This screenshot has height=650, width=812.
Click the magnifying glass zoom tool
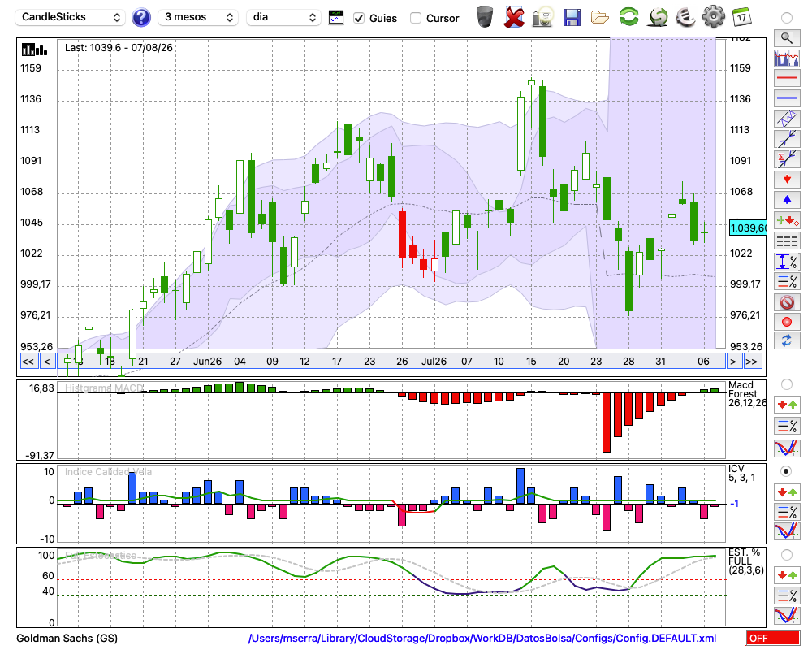(x=787, y=38)
